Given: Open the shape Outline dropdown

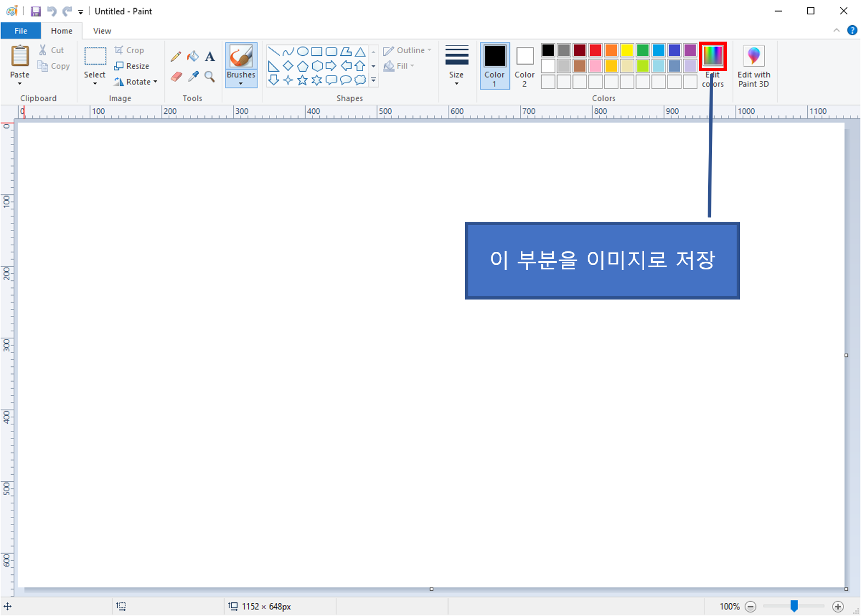Looking at the screenshot, I should tap(407, 50).
